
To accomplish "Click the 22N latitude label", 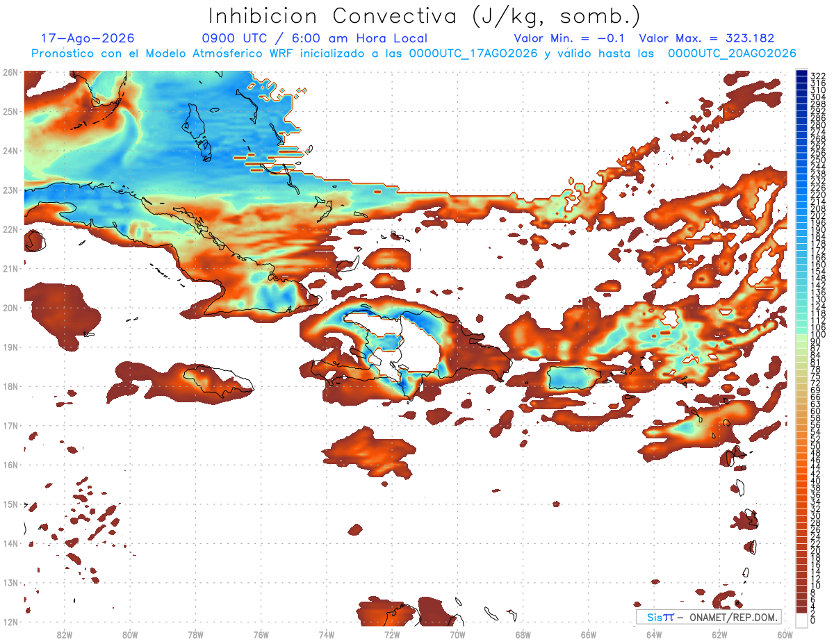I will click(10, 229).
